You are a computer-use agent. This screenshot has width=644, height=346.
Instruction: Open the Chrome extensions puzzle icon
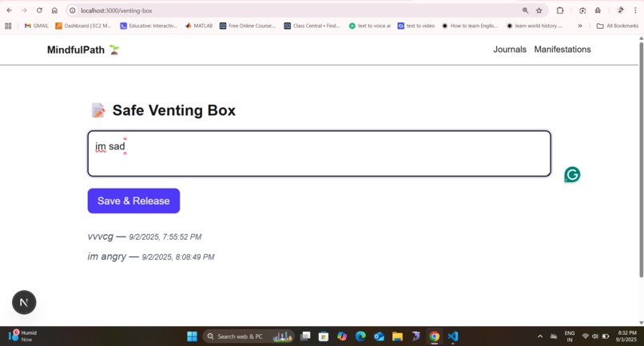[x=560, y=10]
